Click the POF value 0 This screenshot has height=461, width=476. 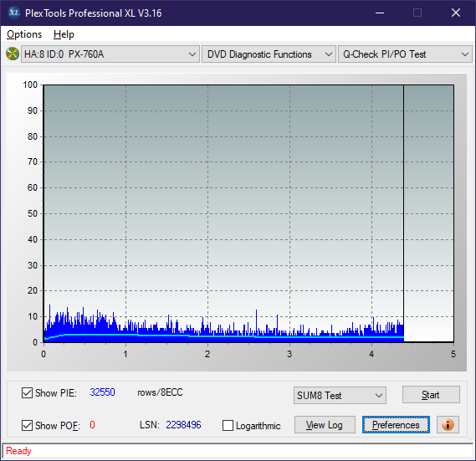92,424
